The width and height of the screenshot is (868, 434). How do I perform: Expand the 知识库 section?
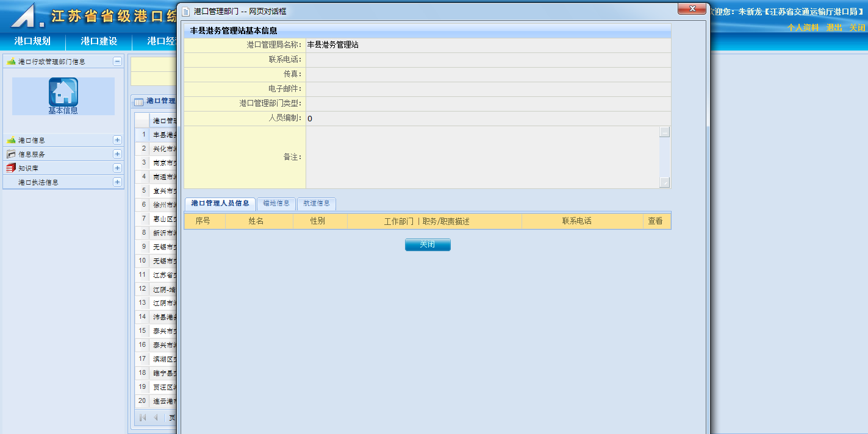(117, 168)
